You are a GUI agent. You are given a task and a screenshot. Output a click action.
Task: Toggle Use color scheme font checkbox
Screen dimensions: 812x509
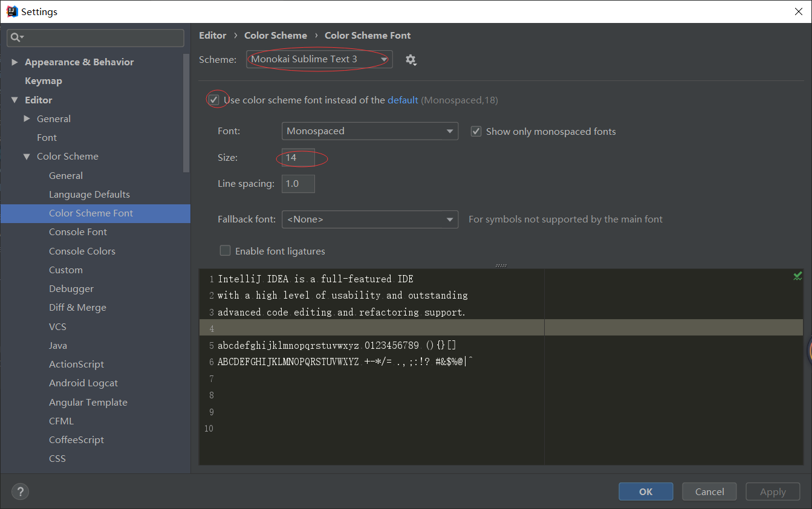tap(214, 100)
